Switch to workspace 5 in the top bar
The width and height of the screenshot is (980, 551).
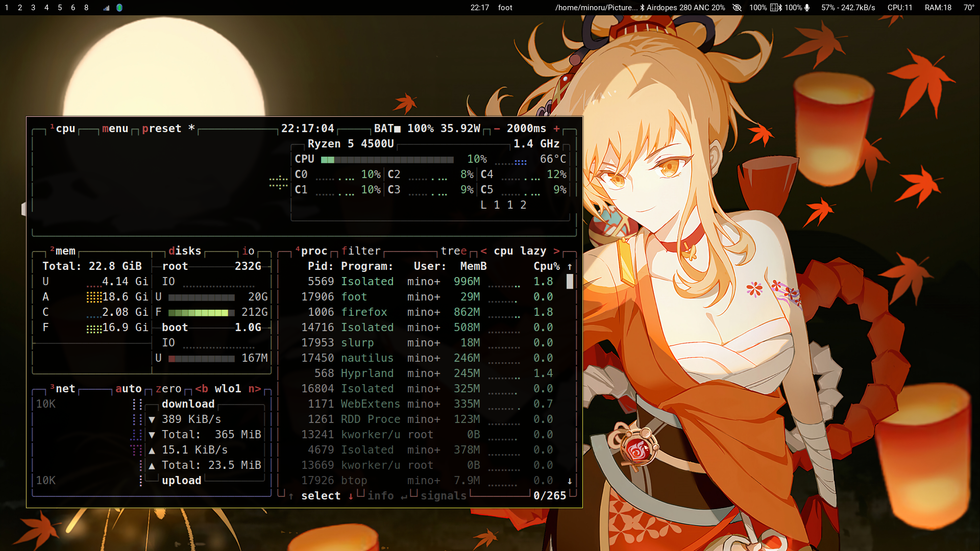pyautogui.click(x=60, y=8)
